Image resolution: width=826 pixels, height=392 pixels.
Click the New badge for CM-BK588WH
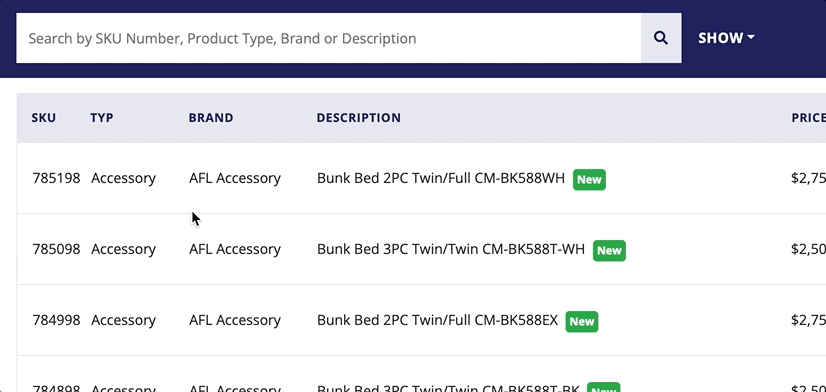click(x=589, y=179)
